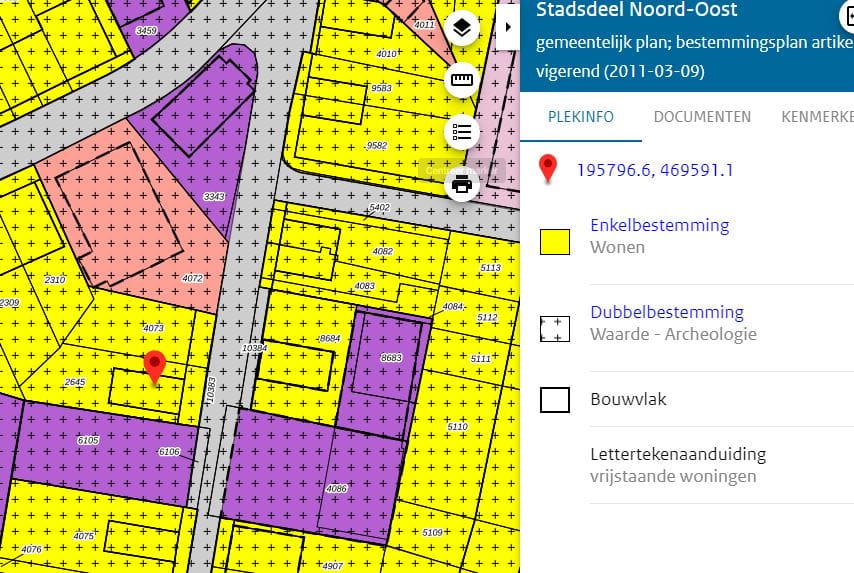Click parcel label 10383 on map
The height and width of the screenshot is (573, 854).
pos(211,390)
